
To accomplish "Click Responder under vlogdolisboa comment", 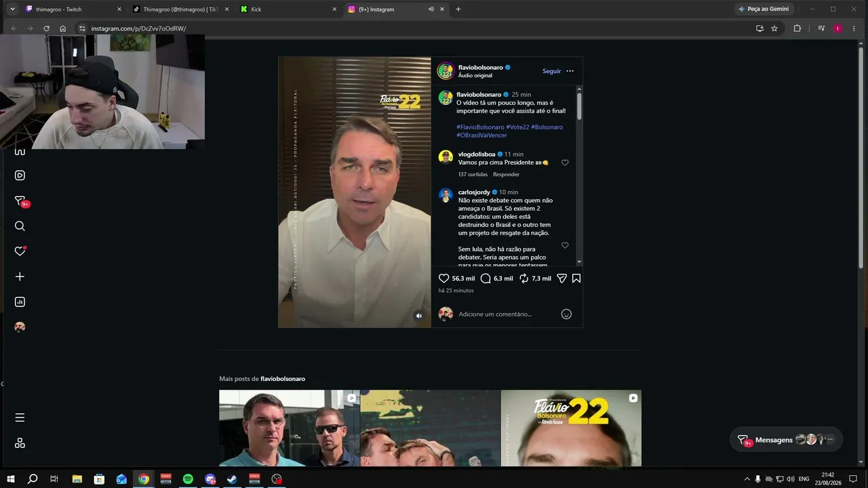I will [506, 174].
